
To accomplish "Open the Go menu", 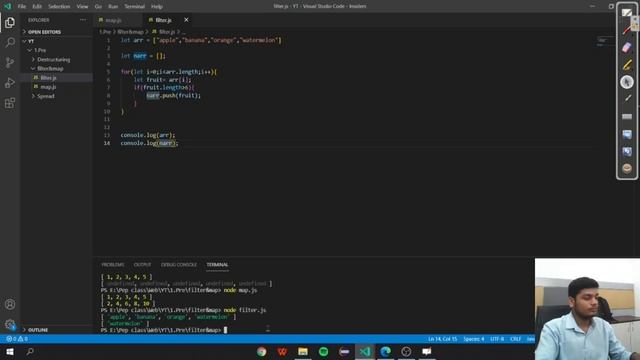I will tap(98, 7).
